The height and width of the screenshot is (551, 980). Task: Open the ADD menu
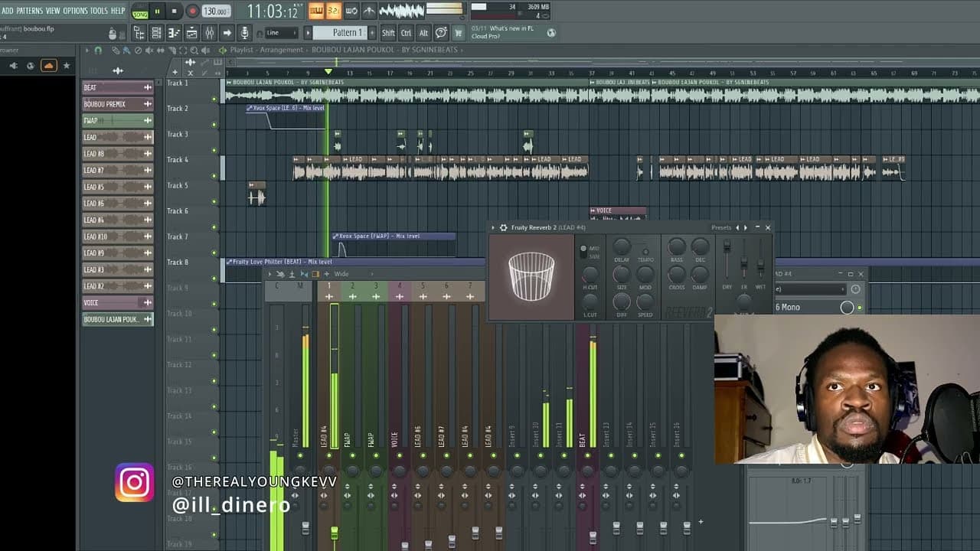pyautogui.click(x=7, y=11)
